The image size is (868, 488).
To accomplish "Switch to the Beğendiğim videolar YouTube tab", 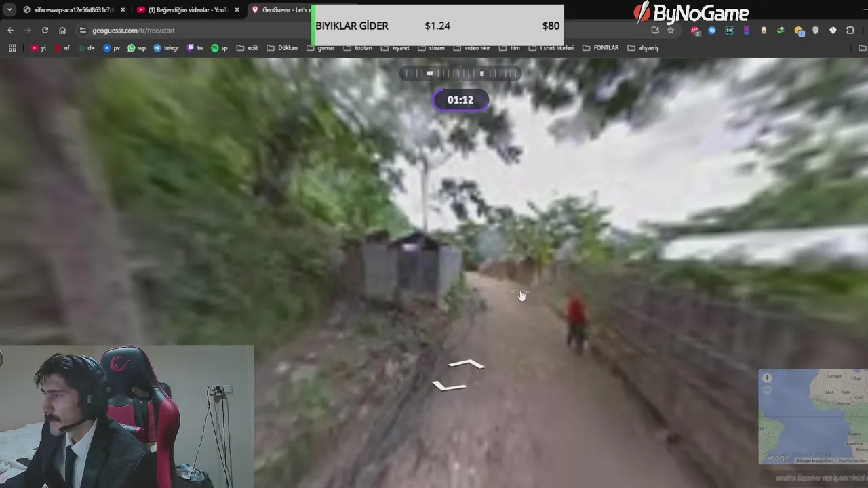I will tap(188, 9).
